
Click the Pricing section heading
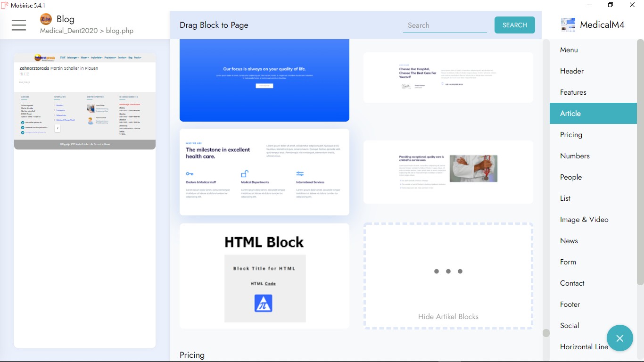pyautogui.click(x=192, y=355)
